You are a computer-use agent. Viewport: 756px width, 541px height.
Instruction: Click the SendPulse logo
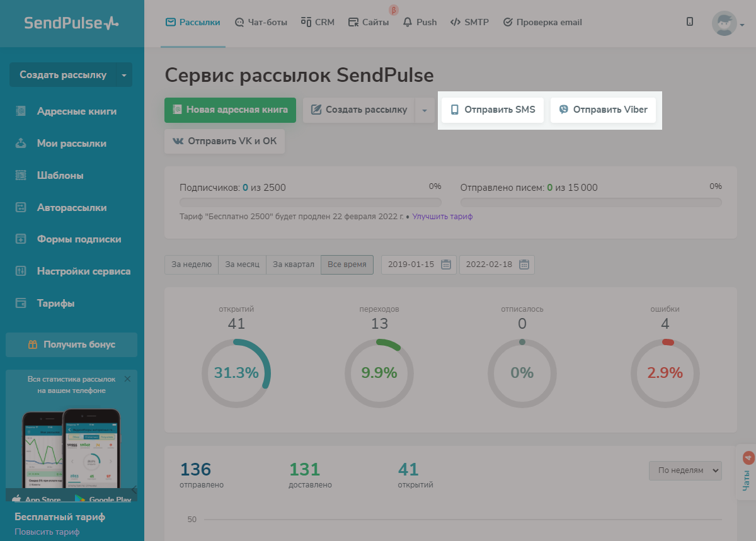point(71,23)
